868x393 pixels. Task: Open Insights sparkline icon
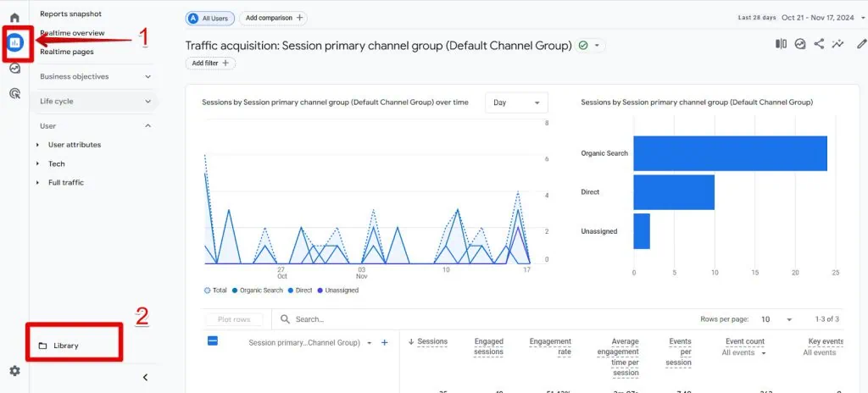838,45
